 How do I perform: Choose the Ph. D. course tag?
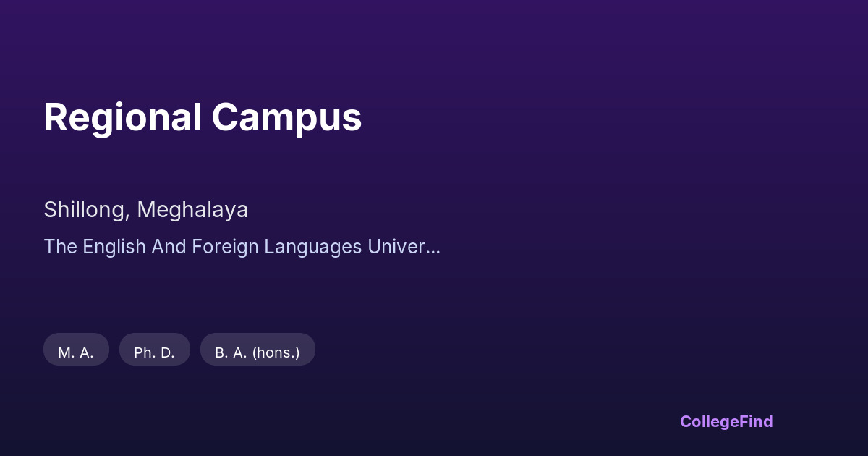[154, 352]
